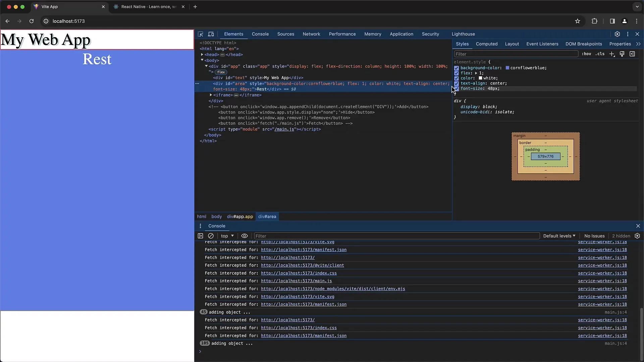Open the Chrome extensions puzzle icon
Image resolution: width=644 pixels, height=362 pixels.
[594, 21]
